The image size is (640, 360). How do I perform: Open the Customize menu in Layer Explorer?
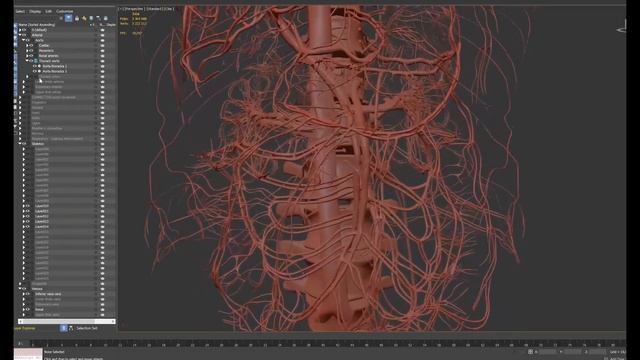(x=64, y=11)
